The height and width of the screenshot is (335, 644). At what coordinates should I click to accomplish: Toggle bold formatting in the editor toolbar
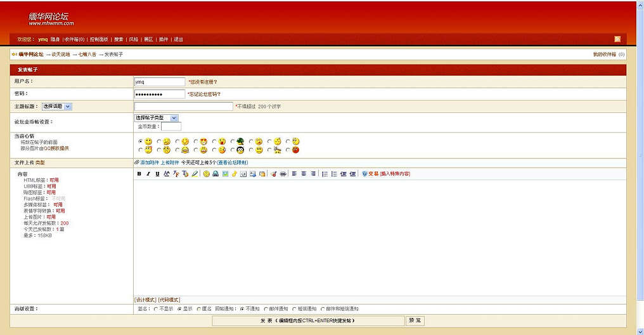pos(139,174)
